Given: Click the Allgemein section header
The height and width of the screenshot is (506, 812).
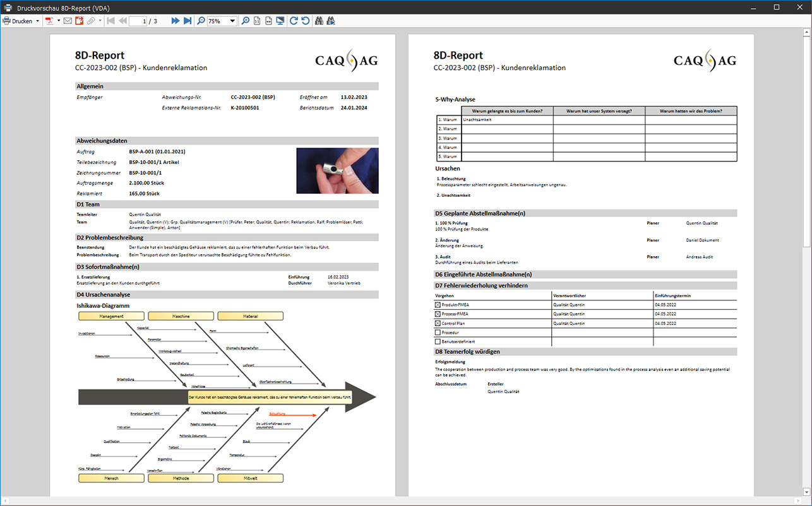Looking at the screenshot, I should click(227, 86).
